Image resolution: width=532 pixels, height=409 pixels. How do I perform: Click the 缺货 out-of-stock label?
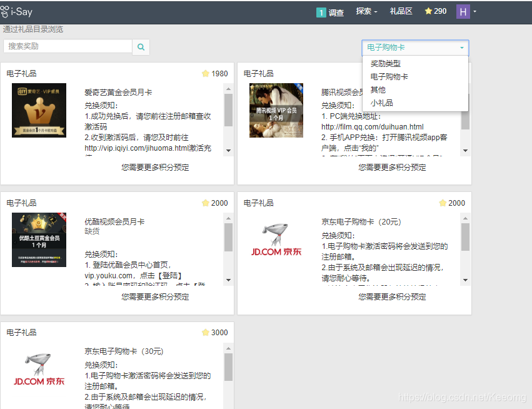92,231
